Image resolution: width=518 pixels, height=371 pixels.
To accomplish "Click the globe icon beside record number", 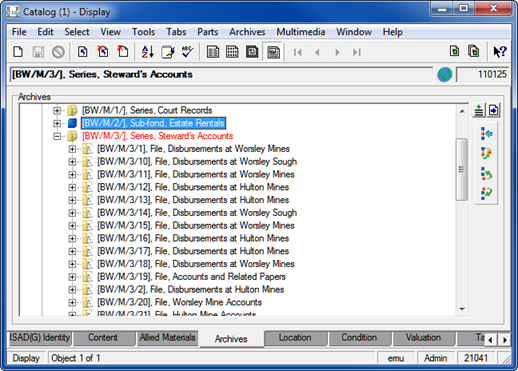I will click(444, 74).
